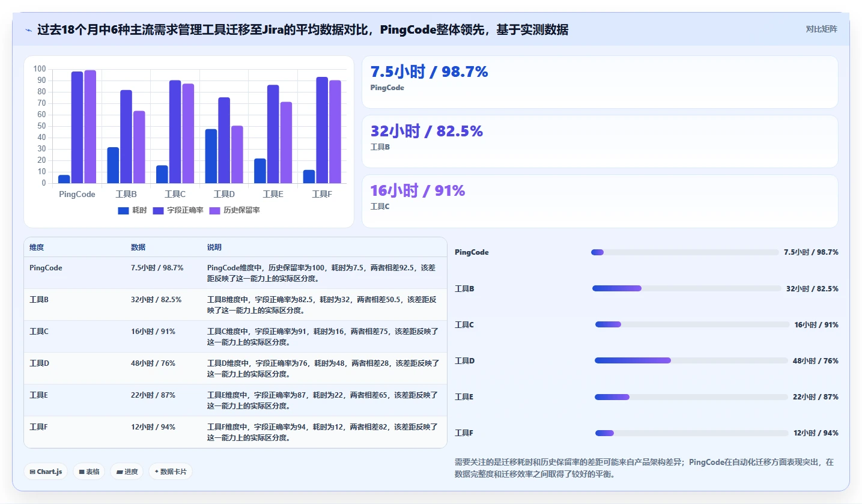
Task: Click PingCode description mentioning 相差92.5
Action: tap(321, 273)
